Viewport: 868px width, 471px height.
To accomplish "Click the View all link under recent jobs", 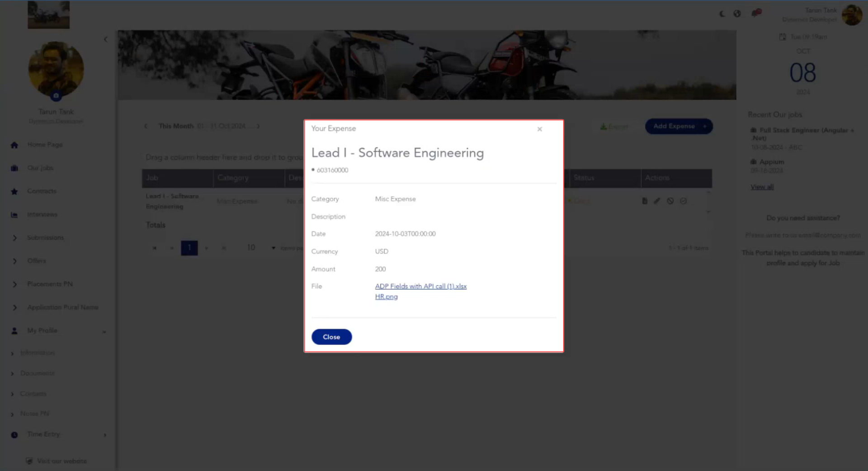I will point(762,187).
